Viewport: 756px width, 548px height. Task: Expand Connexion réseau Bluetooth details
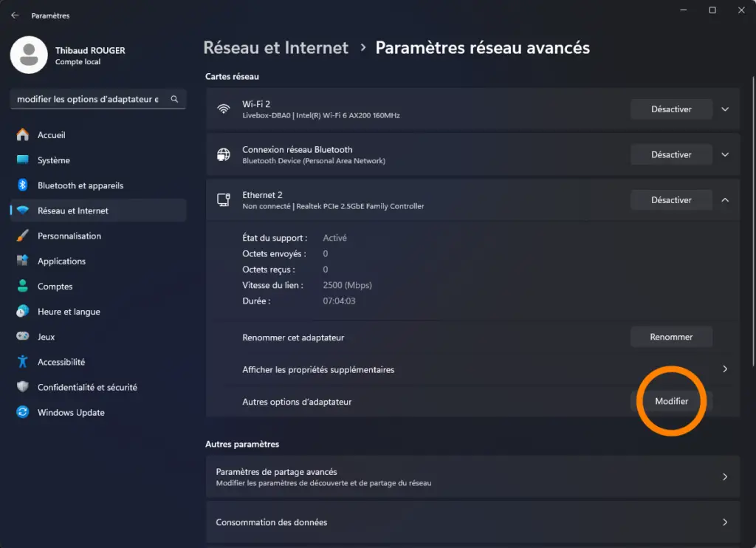pyautogui.click(x=725, y=154)
